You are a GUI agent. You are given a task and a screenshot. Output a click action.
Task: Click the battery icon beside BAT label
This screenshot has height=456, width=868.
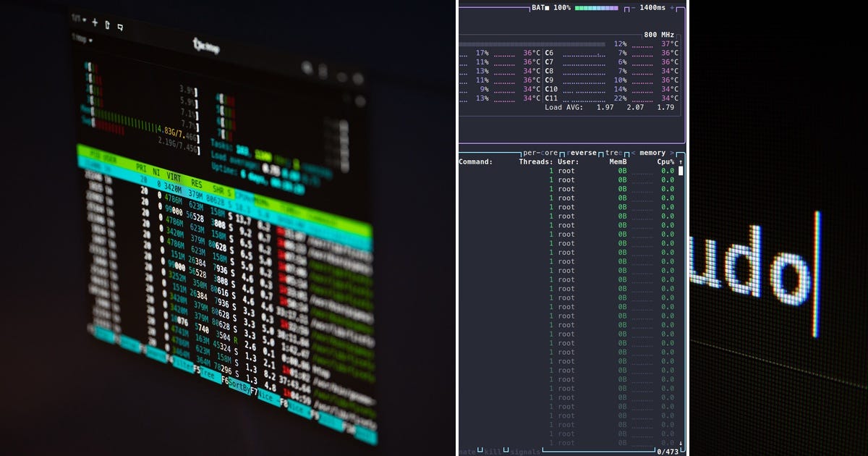click(x=545, y=8)
